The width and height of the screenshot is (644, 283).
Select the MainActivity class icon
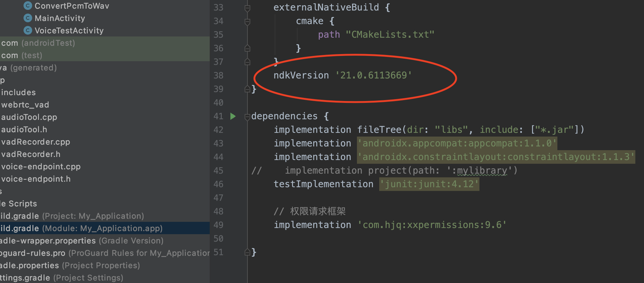coord(28,18)
